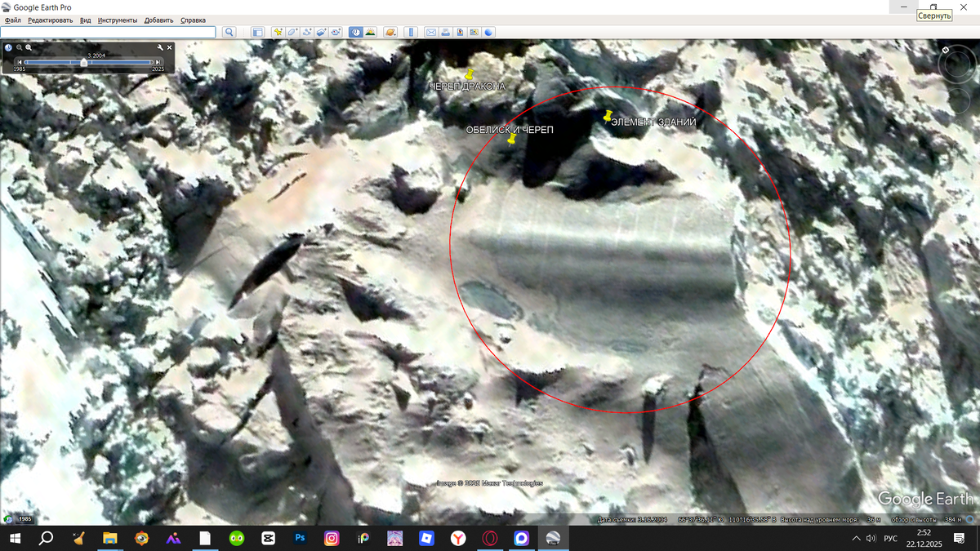Open Photoshop from the taskbar
The image size is (980, 551).
coord(300,538)
